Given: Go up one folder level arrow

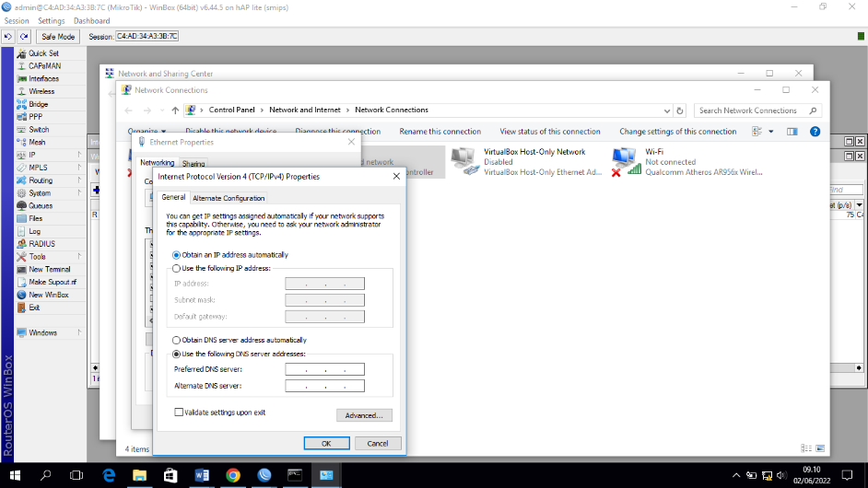Looking at the screenshot, I should (175, 110).
